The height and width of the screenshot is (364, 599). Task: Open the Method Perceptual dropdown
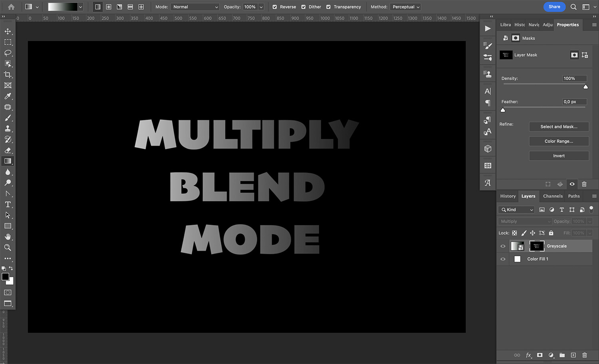tap(405, 7)
